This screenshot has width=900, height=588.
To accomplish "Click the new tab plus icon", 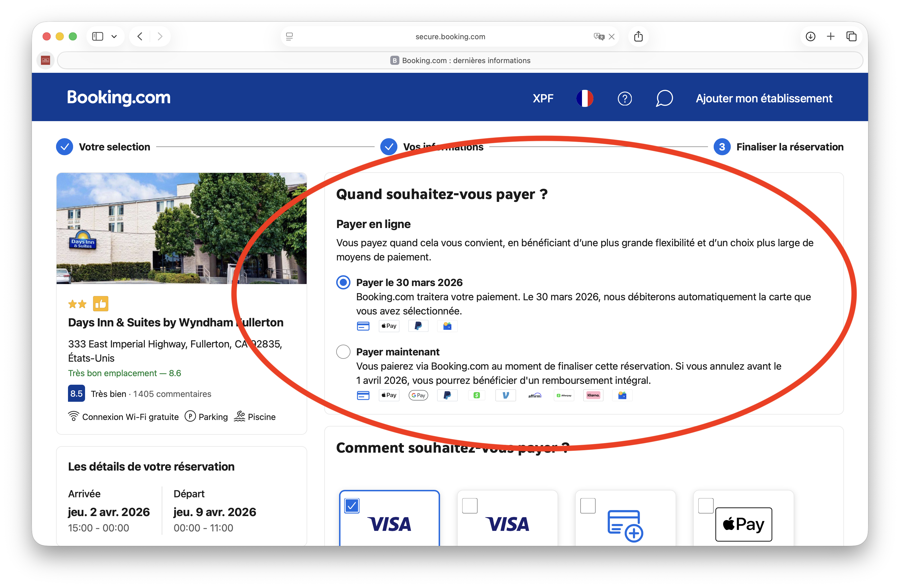I will (831, 37).
